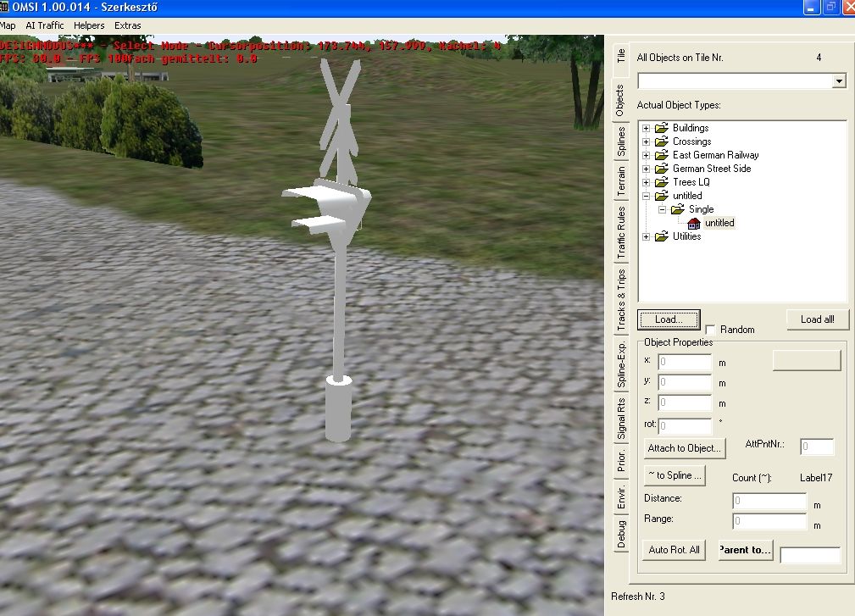Click the Single subfolder icon

pos(678,209)
